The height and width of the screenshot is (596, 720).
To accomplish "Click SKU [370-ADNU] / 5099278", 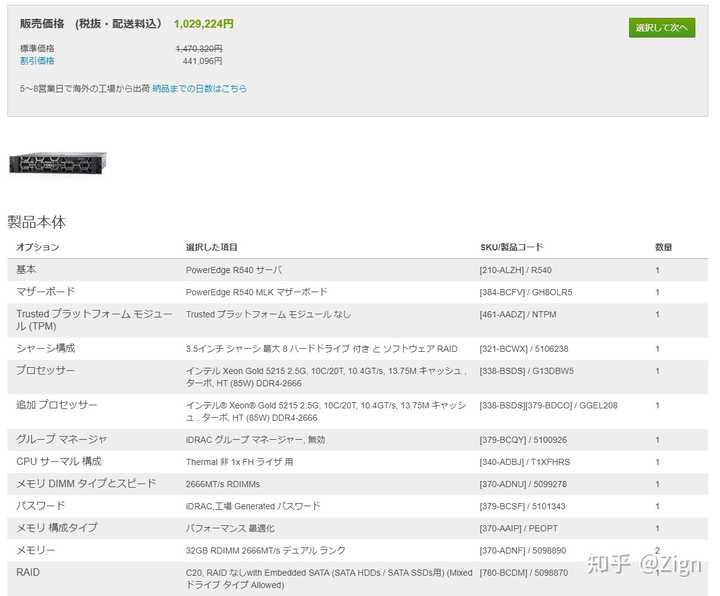I will pyautogui.click(x=523, y=484).
